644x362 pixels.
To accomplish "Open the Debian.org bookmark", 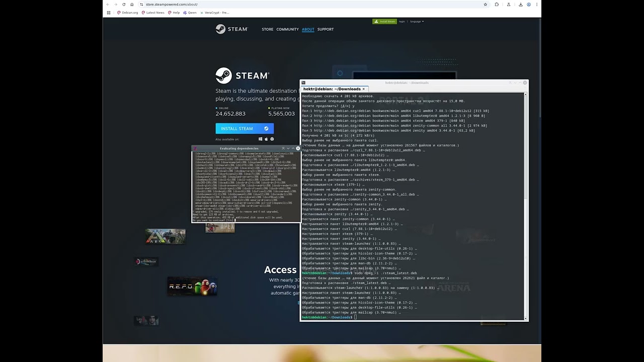I will click(x=128, y=13).
